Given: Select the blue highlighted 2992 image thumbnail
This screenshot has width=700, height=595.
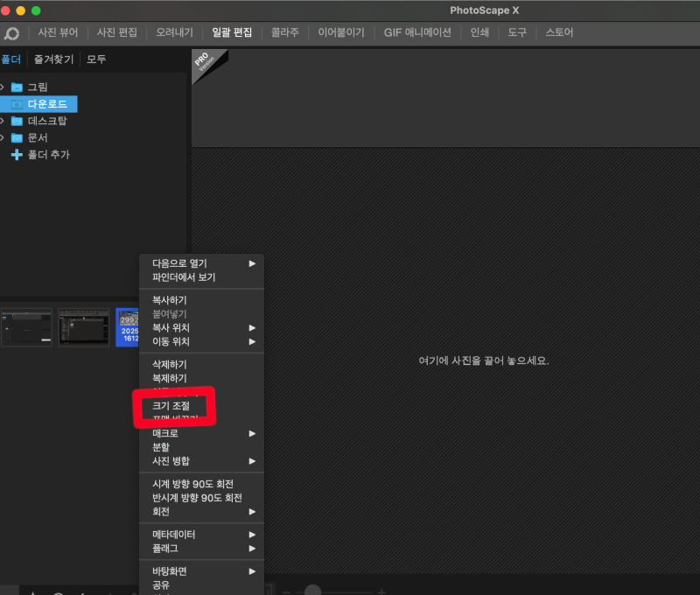Looking at the screenshot, I should coord(128,325).
